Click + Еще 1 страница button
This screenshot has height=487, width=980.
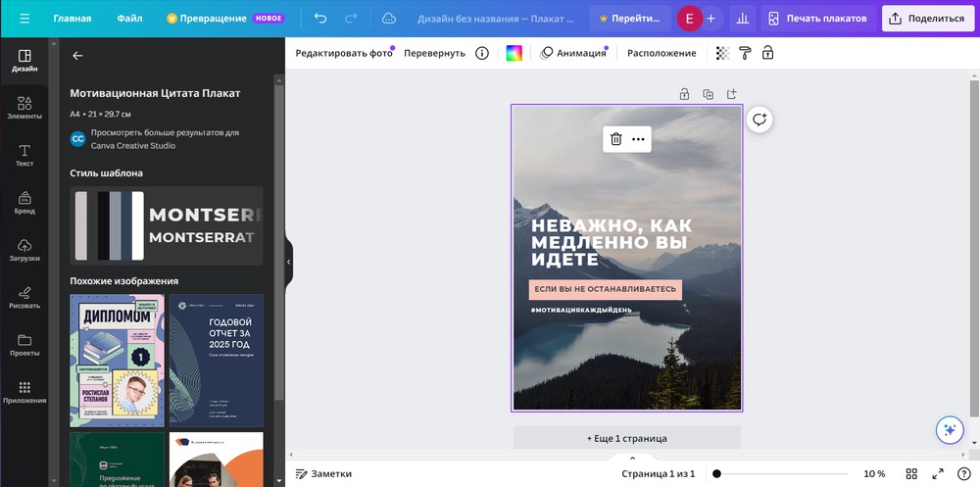627,438
